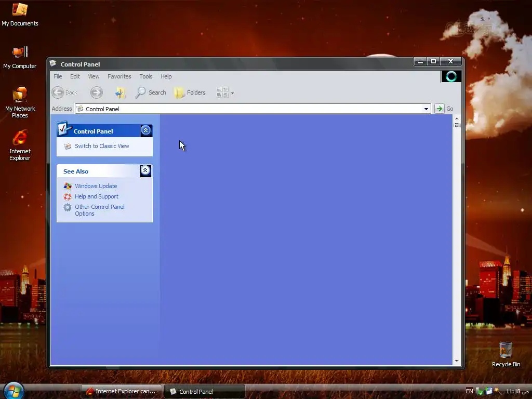
Task: Open the Help menu
Action: [166, 76]
